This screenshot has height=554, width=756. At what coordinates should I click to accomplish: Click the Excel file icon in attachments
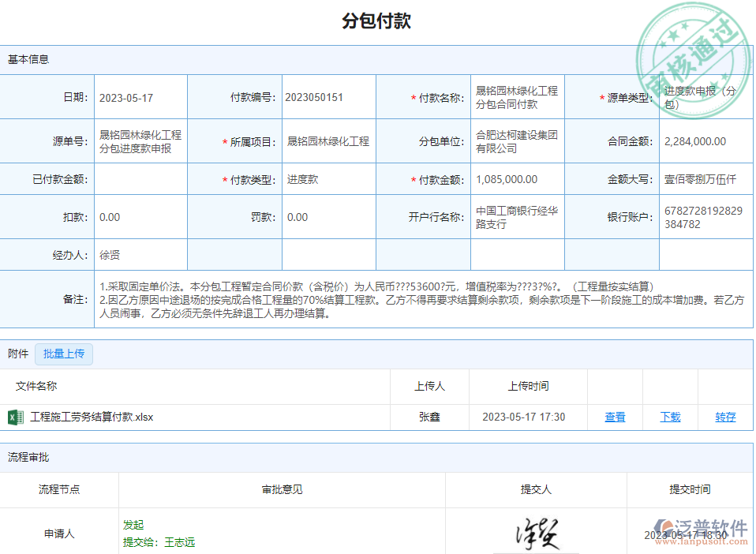coord(14,417)
